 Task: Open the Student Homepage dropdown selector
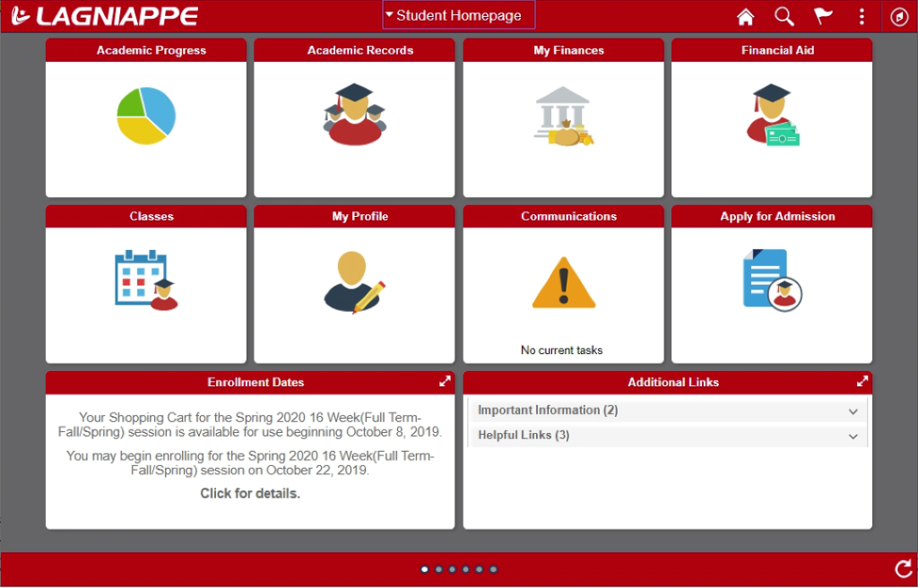pyautogui.click(x=458, y=15)
